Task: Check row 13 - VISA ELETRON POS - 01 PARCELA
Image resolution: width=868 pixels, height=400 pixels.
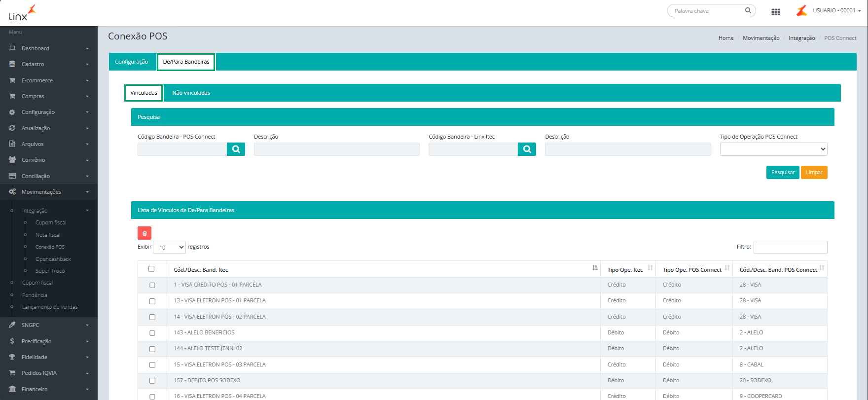Action: pyautogui.click(x=152, y=301)
